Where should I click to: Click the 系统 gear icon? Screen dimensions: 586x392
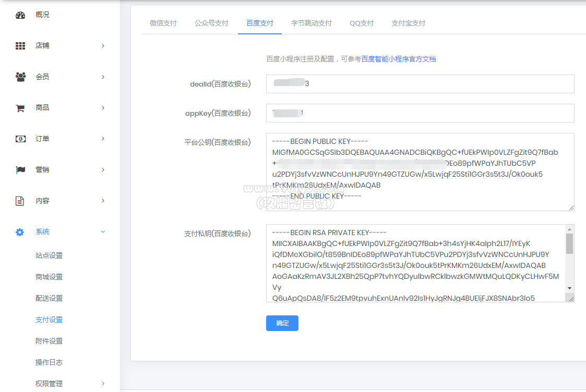[x=20, y=232]
